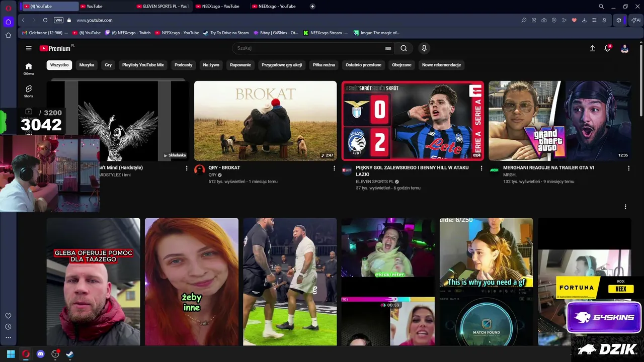644x362 pixels.
Task: Select the Muzyka filter chip
Action: coord(87,65)
